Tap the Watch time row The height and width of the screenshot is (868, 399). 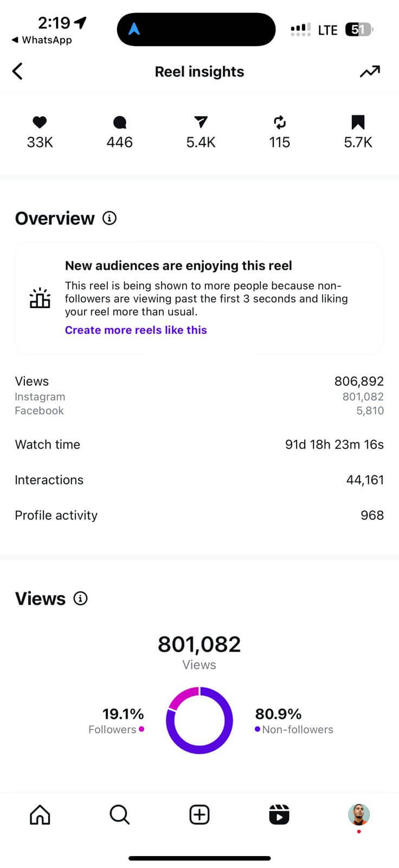click(199, 444)
